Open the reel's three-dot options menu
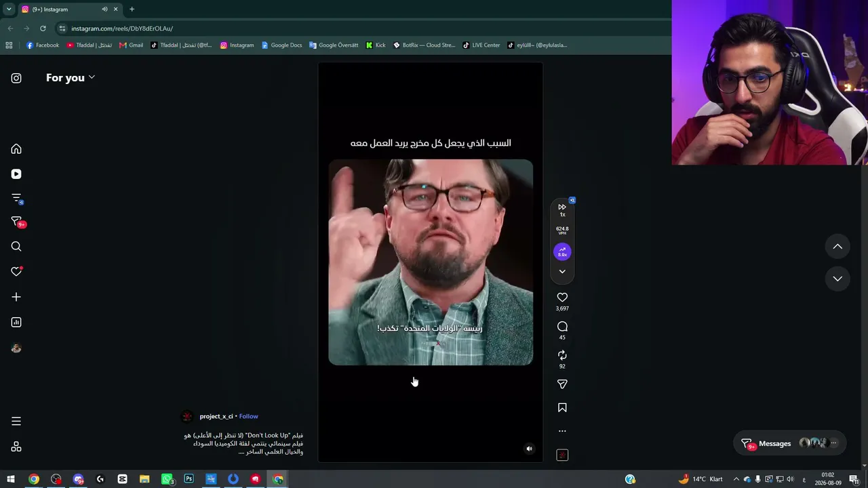868x488 pixels. tap(562, 431)
